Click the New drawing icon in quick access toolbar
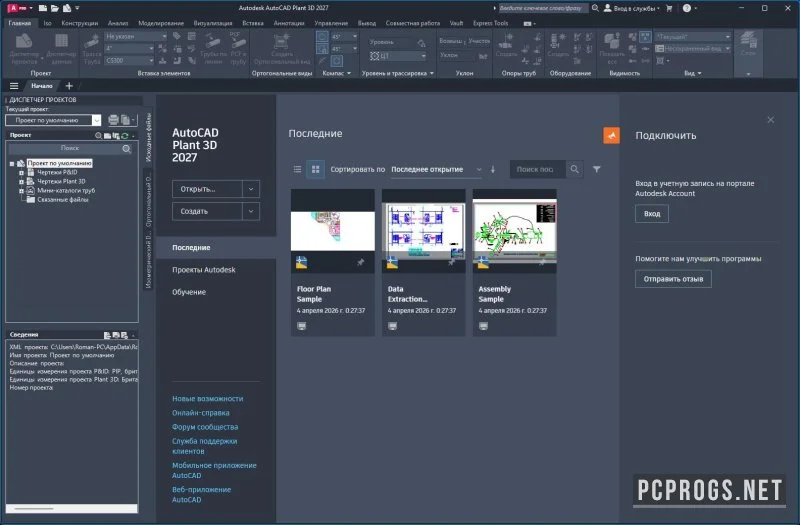This screenshot has height=525, width=800. click(x=43, y=8)
